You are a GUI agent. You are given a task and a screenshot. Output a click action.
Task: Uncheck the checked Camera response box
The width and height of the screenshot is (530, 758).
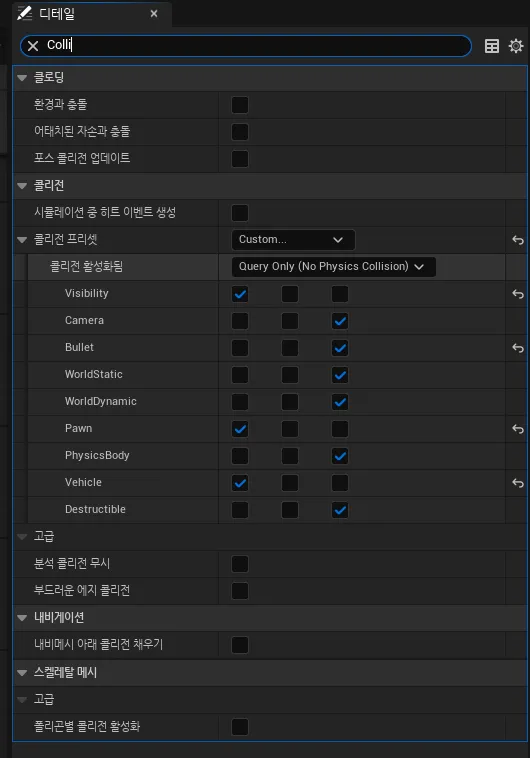point(340,321)
